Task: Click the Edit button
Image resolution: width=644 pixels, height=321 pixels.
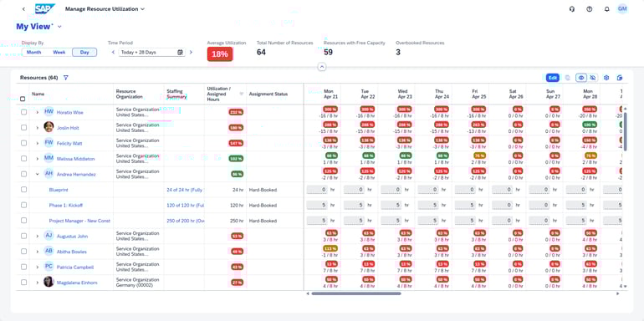Action: (552, 78)
